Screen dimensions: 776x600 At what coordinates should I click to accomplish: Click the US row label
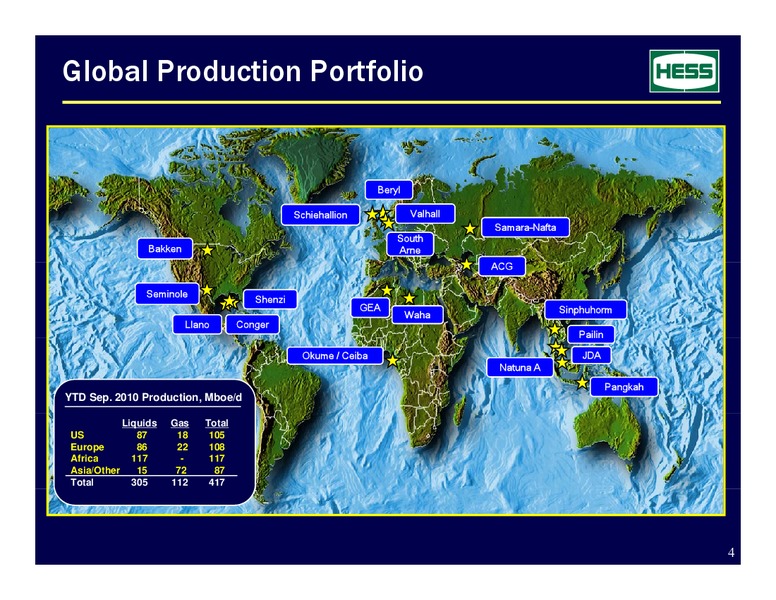(77, 435)
